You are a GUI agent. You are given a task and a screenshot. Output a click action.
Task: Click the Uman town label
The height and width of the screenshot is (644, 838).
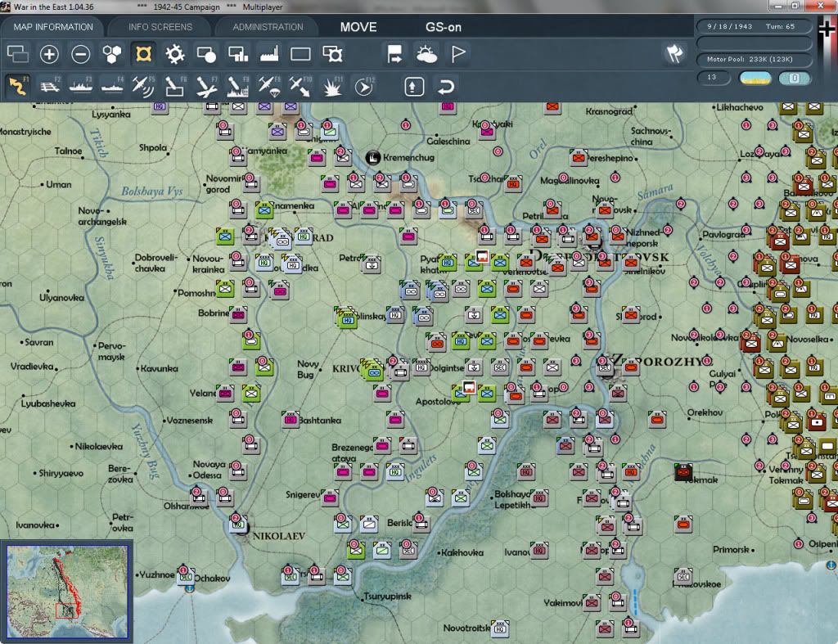coord(58,184)
